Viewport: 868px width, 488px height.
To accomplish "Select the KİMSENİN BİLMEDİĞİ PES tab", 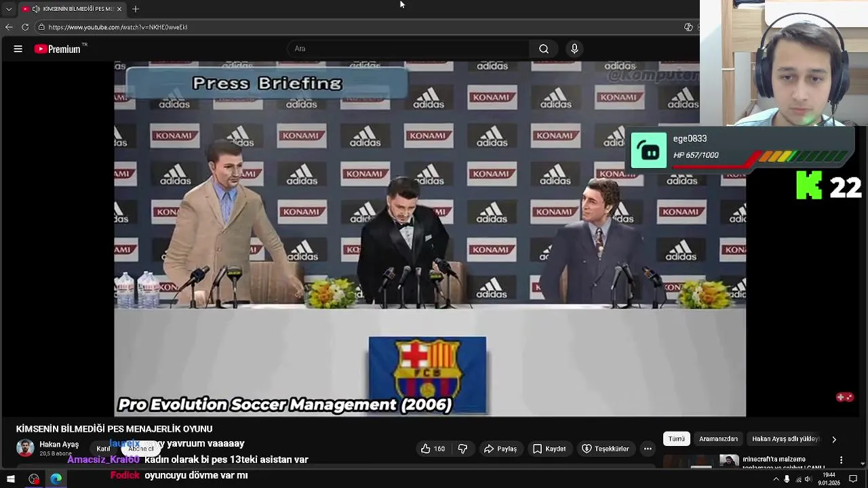I will click(x=73, y=9).
